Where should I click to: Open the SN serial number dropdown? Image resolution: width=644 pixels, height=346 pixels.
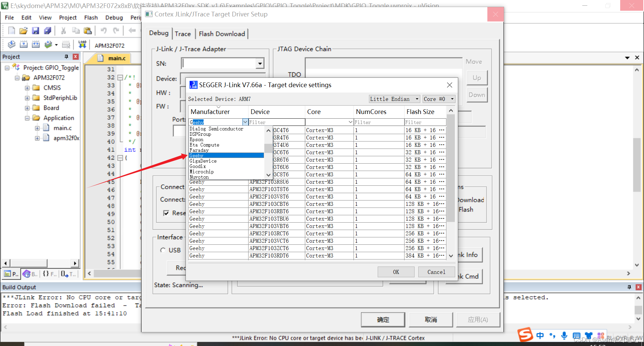(x=260, y=63)
